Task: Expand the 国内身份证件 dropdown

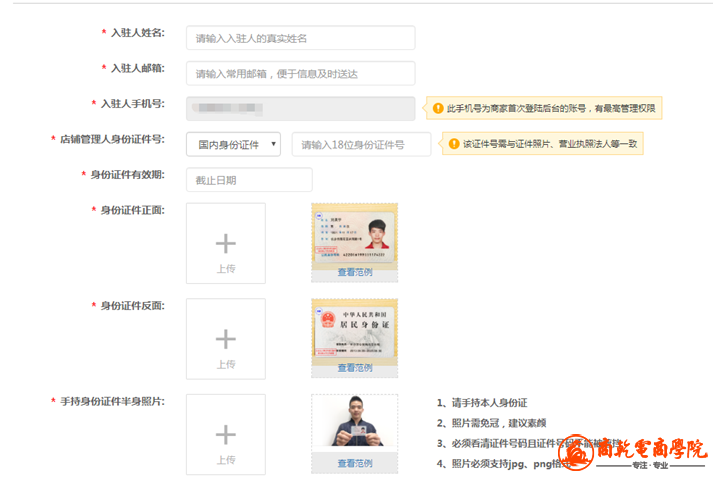Action: click(233, 144)
